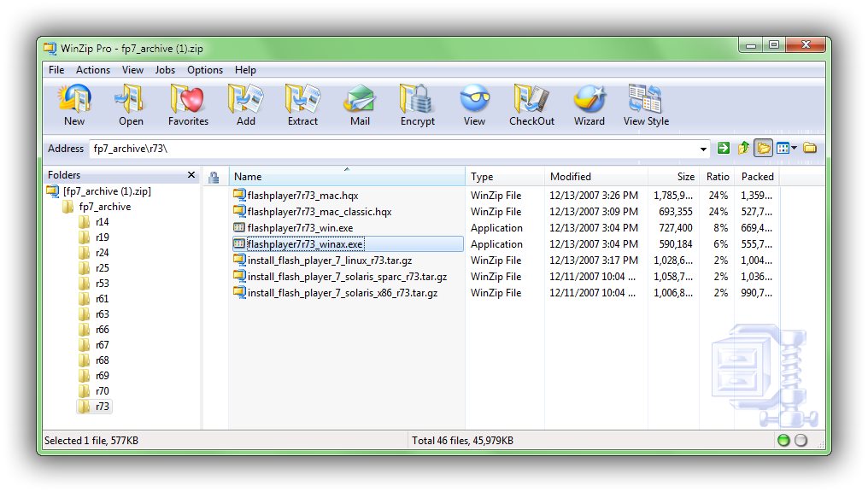Select folder r68 in tree
The width and height of the screenshot is (868, 492).
102,360
